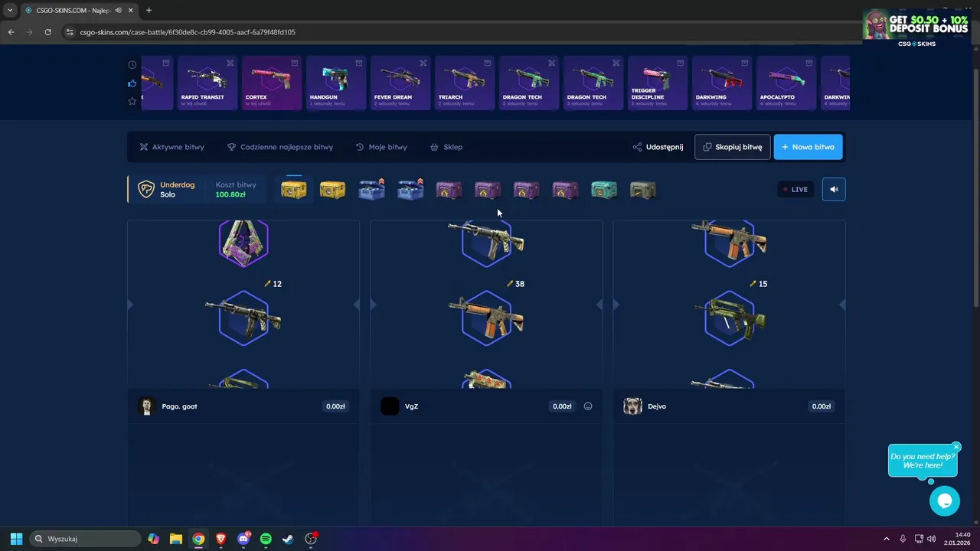Open Brave browser from the taskbar
Screen dimensions: 980x551
[221, 539]
